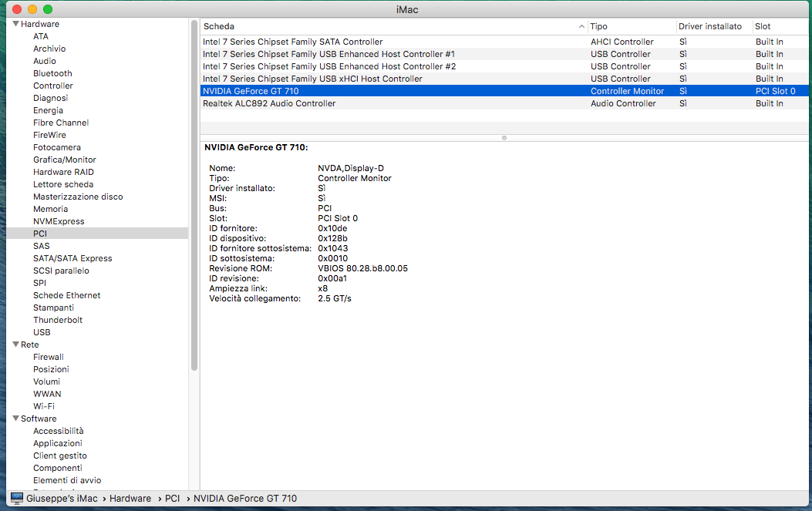This screenshot has width=812, height=511.
Task: Select ATA in the sidebar
Action: pos(41,36)
